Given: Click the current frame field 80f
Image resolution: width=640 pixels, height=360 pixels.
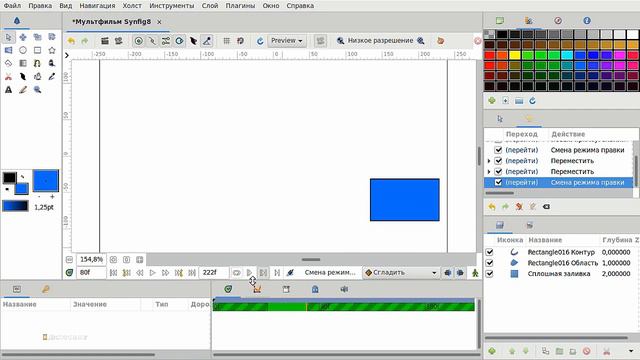Looking at the screenshot, I should [x=91, y=273].
